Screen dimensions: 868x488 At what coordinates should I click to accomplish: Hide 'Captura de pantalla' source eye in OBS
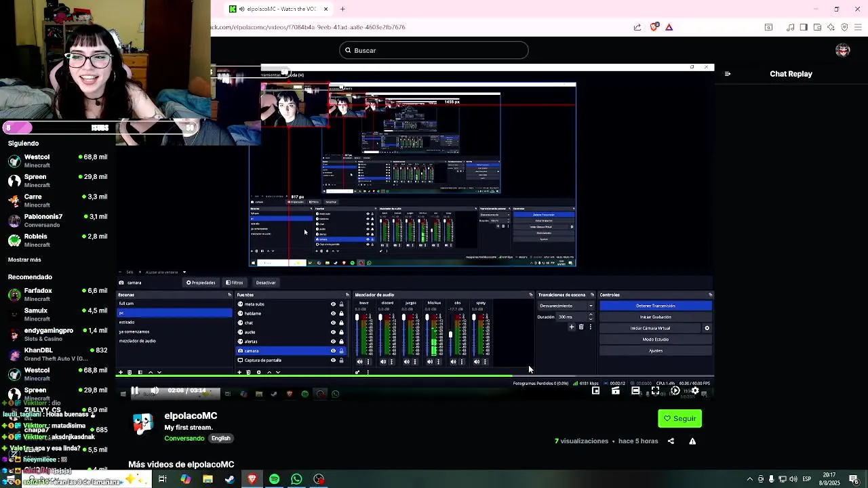333,360
